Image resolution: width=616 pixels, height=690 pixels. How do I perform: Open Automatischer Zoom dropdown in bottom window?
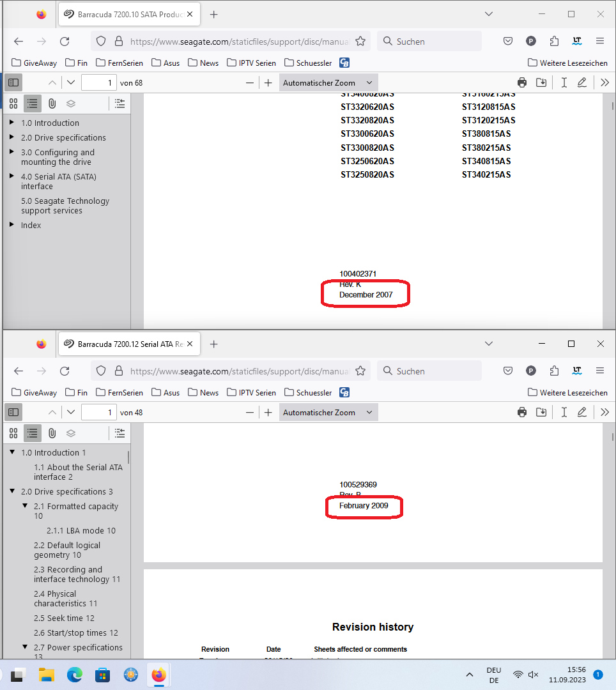point(328,412)
